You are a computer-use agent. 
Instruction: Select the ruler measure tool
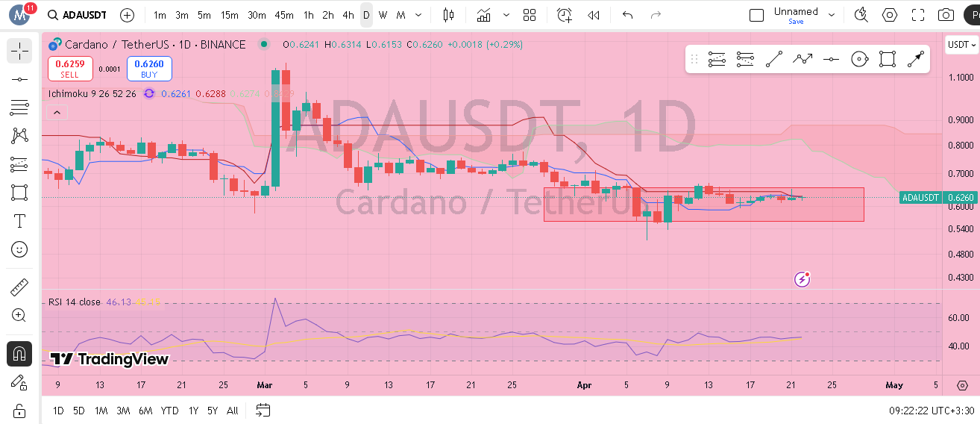coord(19,287)
